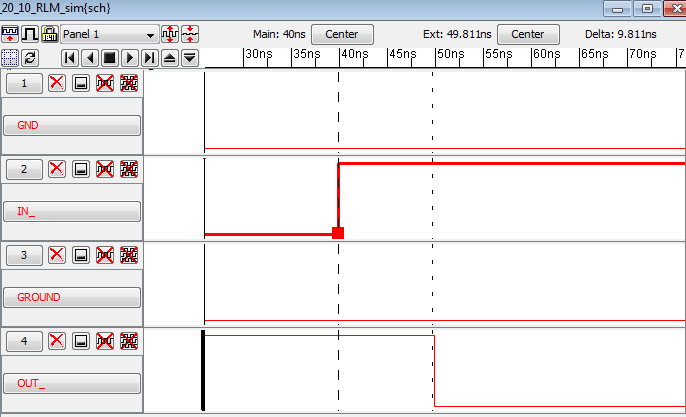Image resolution: width=686 pixels, height=417 pixels.
Task: Click the 60ns mark on time ruler
Action: pos(546,54)
